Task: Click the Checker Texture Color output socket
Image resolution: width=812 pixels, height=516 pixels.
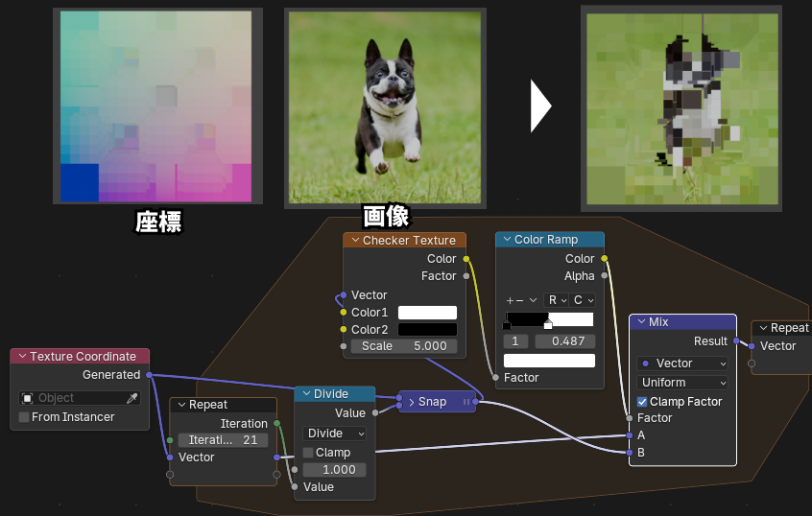Action: click(466, 259)
